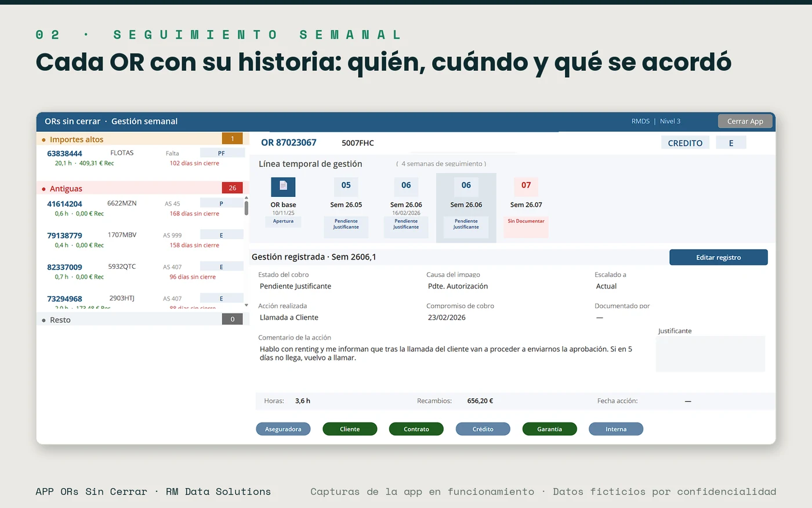Image resolution: width=812 pixels, height=508 pixels.
Task: Click Nivel 3 in the header bar
Action: pos(670,121)
